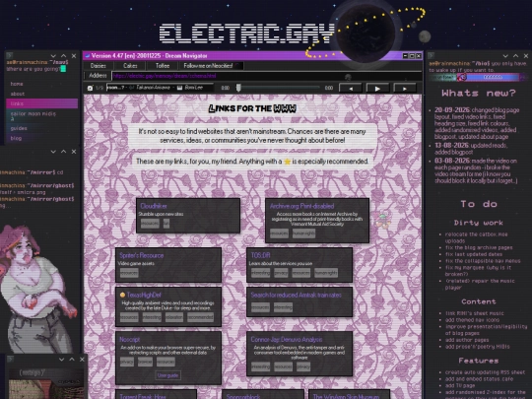Click the music player seek slider handle

click(238, 88)
